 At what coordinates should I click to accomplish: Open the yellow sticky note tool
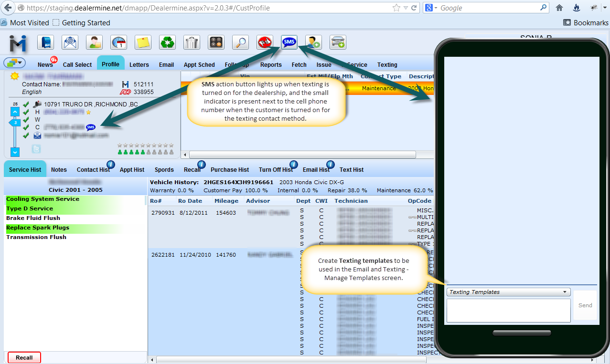click(x=143, y=42)
